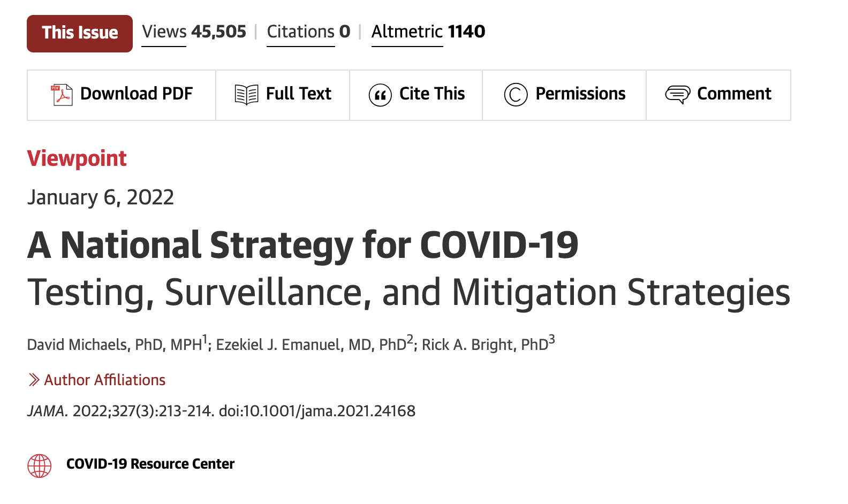Open Permissions for this article
This screenshot has height=504, width=848.
(x=564, y=95)
